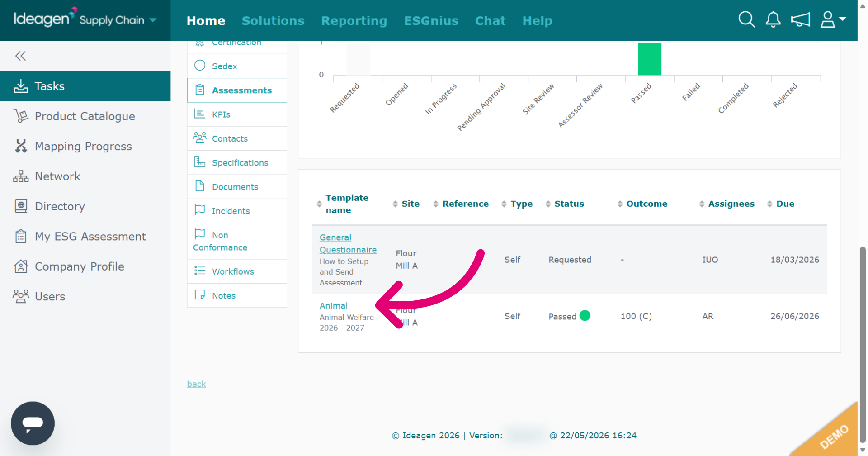Click the IUO assignee cell
This screenshot has height=456, width=868.
710,260
